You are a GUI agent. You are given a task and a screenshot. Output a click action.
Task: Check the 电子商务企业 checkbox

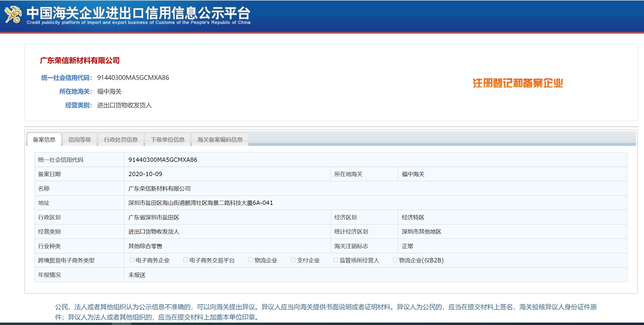(132, 260)
